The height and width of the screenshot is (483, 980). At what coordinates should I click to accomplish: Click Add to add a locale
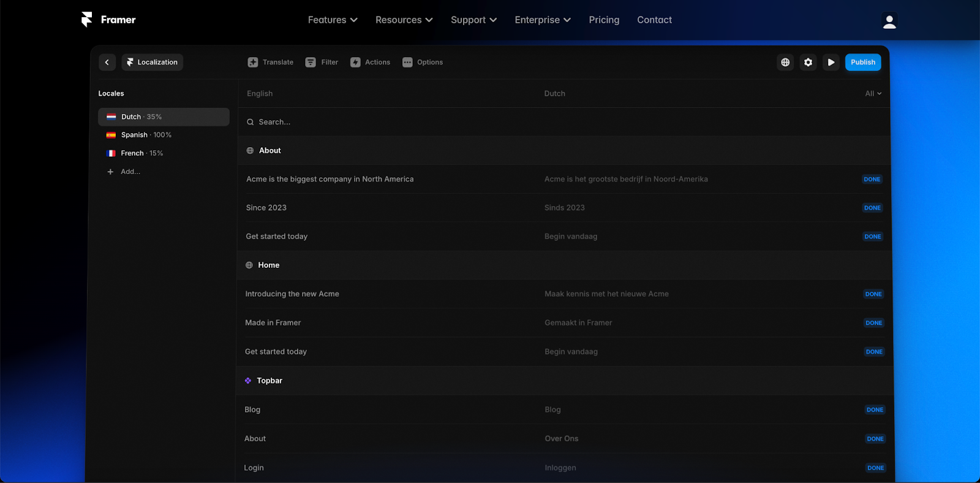pos(130,172)
